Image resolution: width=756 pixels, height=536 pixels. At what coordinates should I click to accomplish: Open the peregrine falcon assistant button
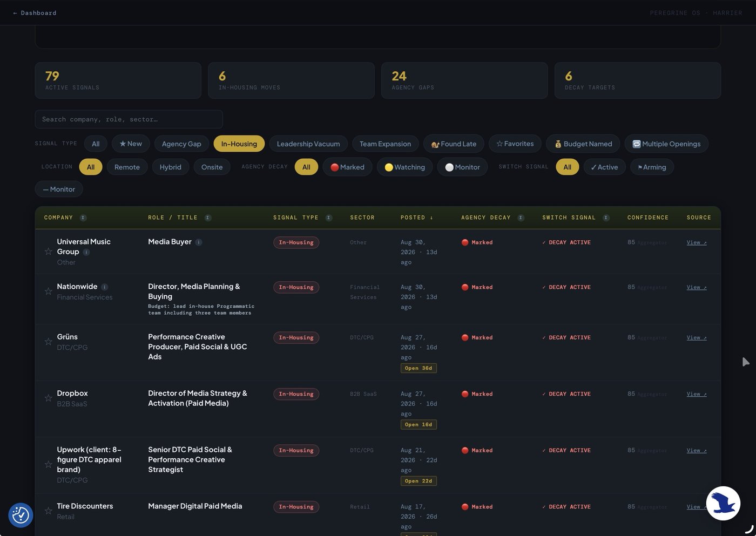(723, 503)
